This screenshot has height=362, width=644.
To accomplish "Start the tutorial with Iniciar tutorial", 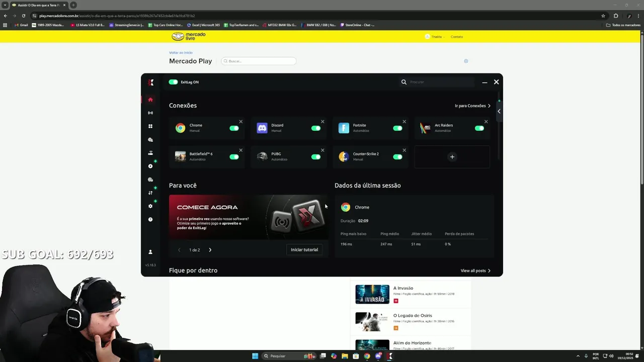I will (304, 249).
